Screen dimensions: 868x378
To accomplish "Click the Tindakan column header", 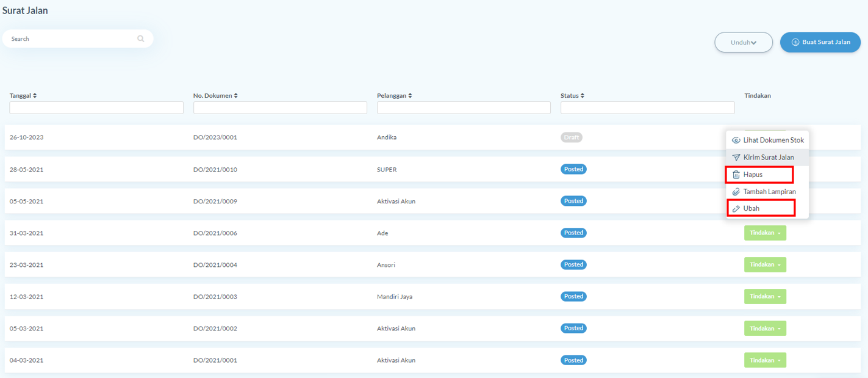I will [758, 95].
